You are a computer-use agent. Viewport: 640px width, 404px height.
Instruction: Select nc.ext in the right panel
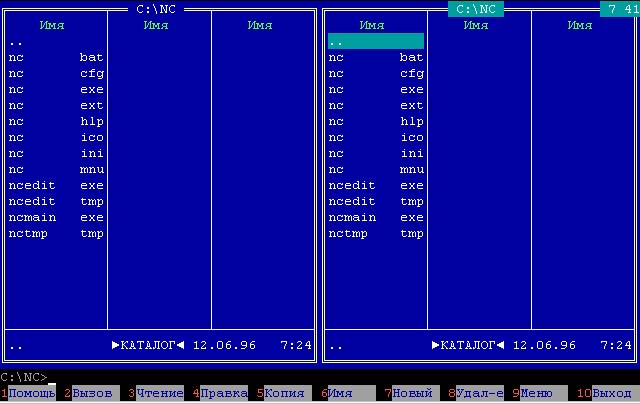pos(376,105)
